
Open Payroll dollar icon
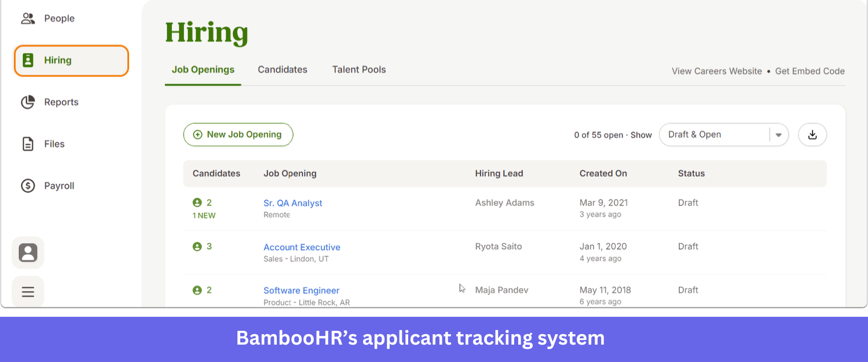28,186
